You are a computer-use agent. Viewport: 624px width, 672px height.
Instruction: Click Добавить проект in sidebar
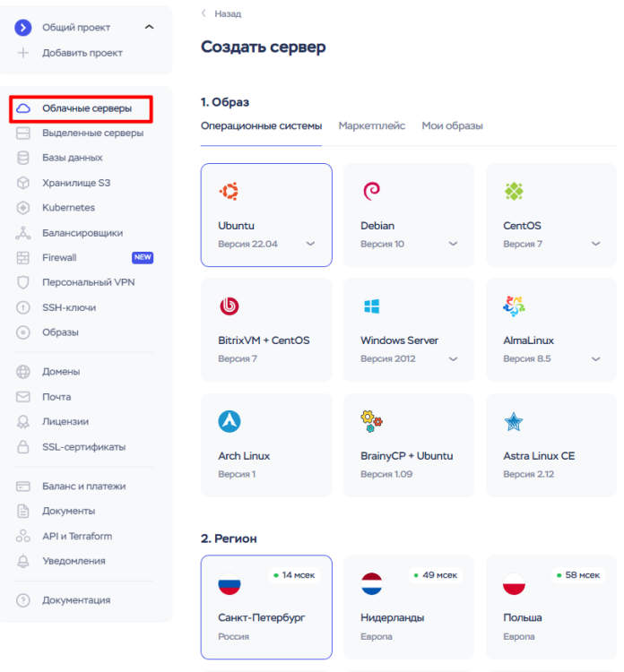(x=82, y=53)
